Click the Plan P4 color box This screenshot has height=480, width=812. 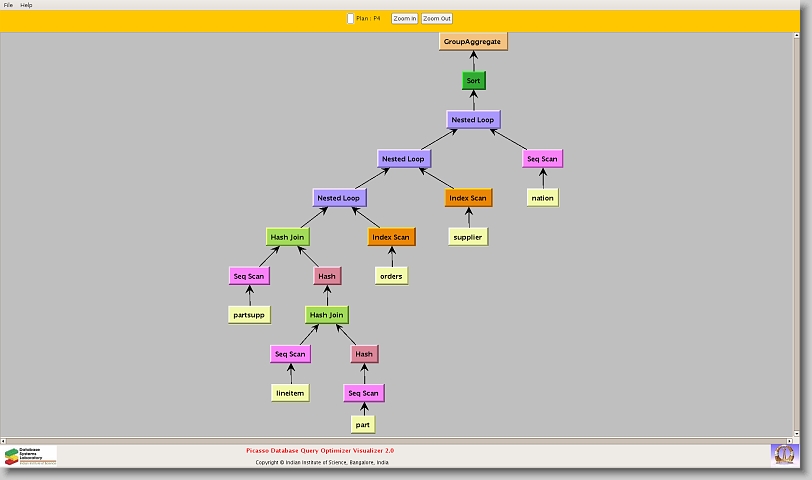point(350,18)
